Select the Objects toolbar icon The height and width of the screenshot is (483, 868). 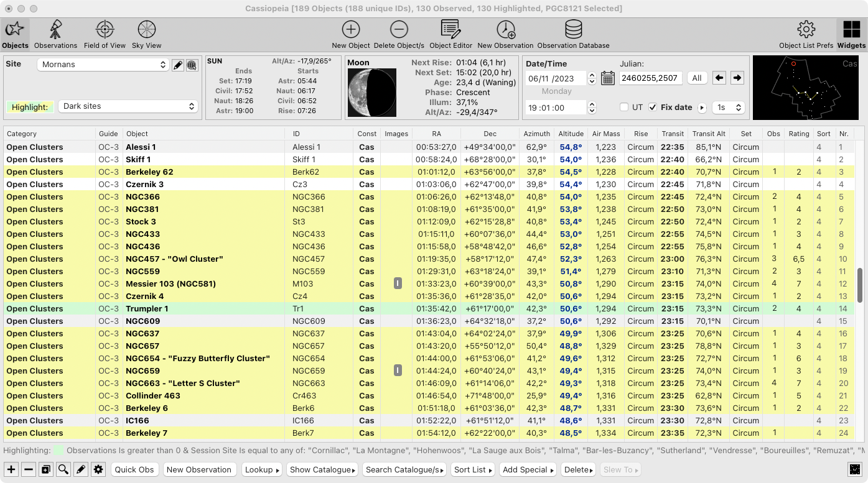(x=15, y=34)
